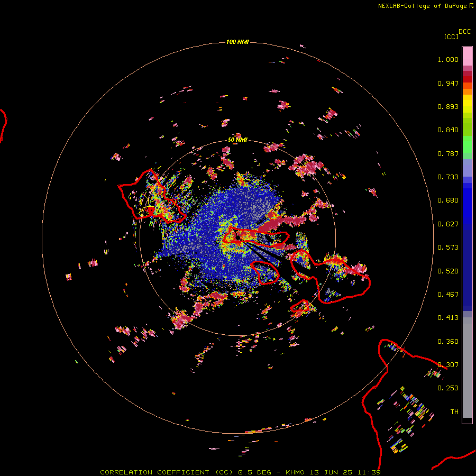The height and width of the screenshot is (476, 476).
Task: Click the 11:39 timestamp
Action: [369, 472]
